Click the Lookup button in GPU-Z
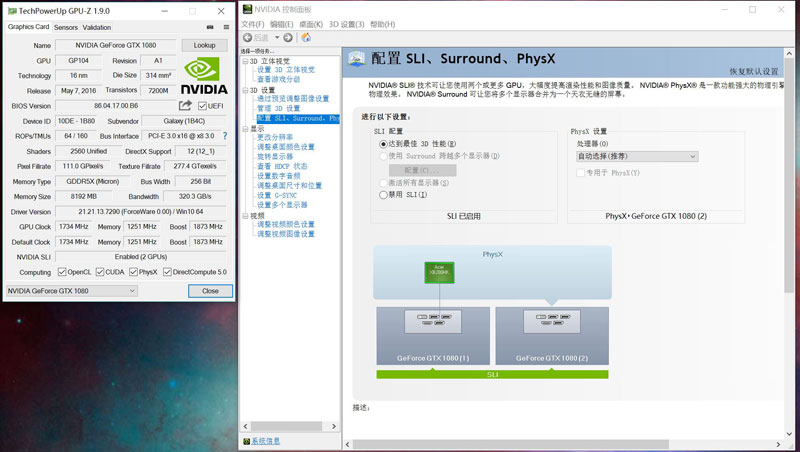800x452 pixels. pos(204,45)
